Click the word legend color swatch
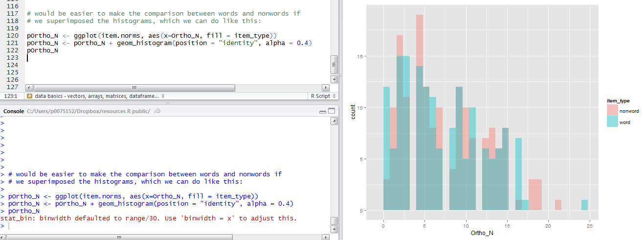 (x=612, y=122)
